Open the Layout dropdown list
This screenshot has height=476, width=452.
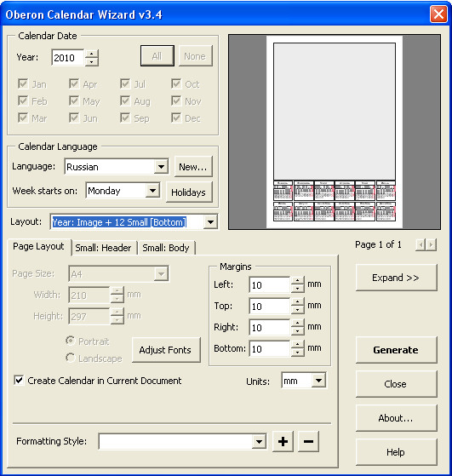click(x=210, y=222)
